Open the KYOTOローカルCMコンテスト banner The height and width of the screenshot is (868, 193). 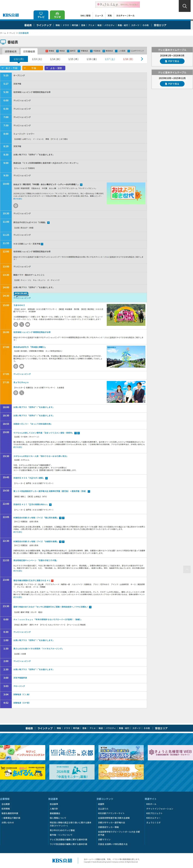point(121,772)
